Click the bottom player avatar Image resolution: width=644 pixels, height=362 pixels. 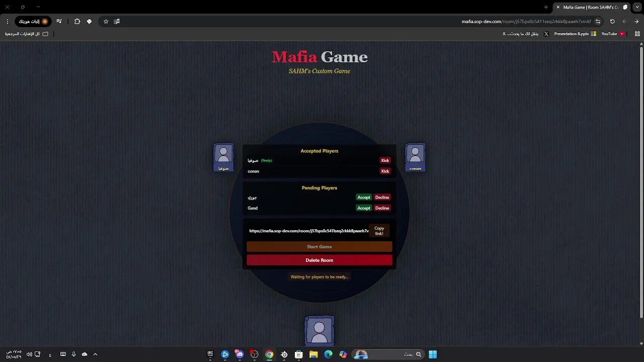319,330
